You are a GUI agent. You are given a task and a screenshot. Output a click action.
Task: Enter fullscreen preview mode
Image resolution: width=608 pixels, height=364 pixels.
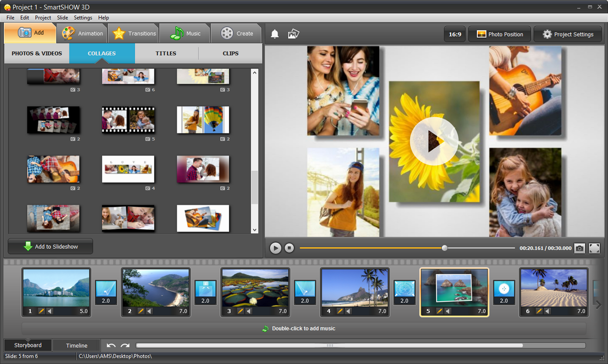click(x=594, y=248)
